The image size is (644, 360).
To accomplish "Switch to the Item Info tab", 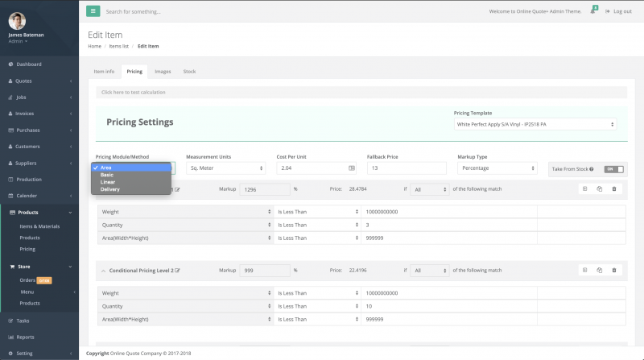I will (x=104, y=72).
